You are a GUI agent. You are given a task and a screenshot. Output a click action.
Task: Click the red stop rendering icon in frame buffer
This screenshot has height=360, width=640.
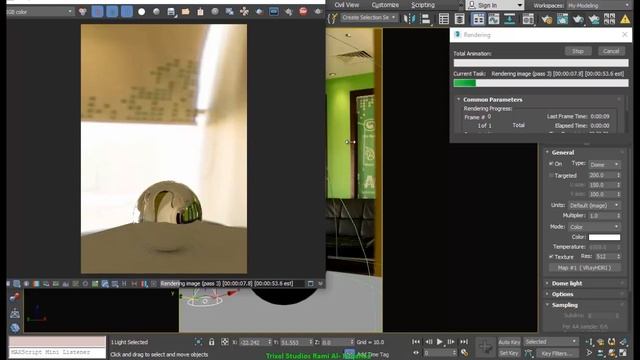(x=303, y=11)
